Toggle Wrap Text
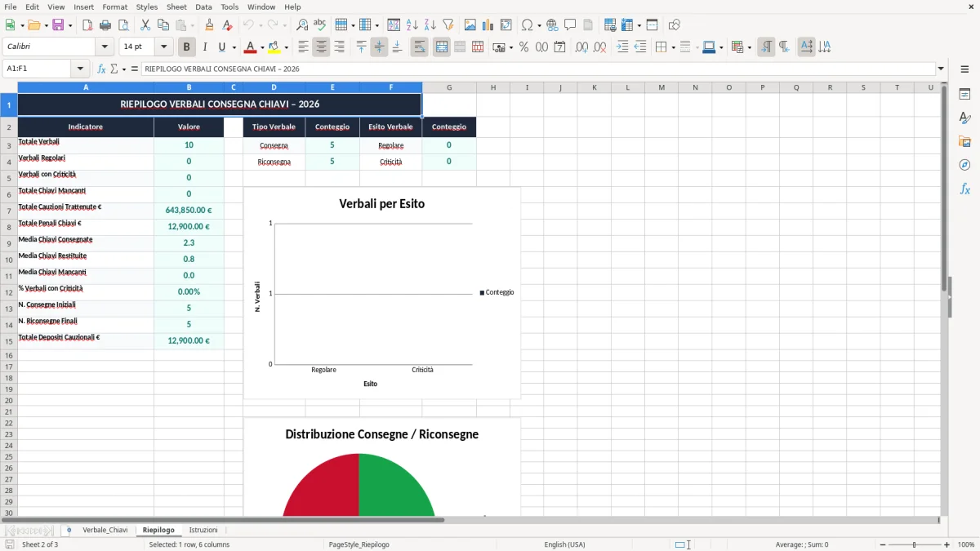The height and width of the screenshot is (551, 980). tap(419, 47)
